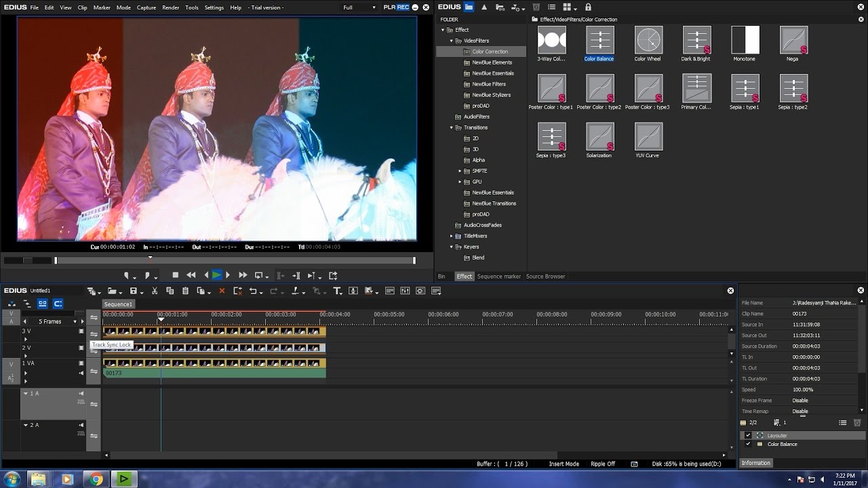Image resolution: width=868 pixels, height=488 pixels.
Task: Mute audio on track 2 A
Action: [x=81, y=425]
